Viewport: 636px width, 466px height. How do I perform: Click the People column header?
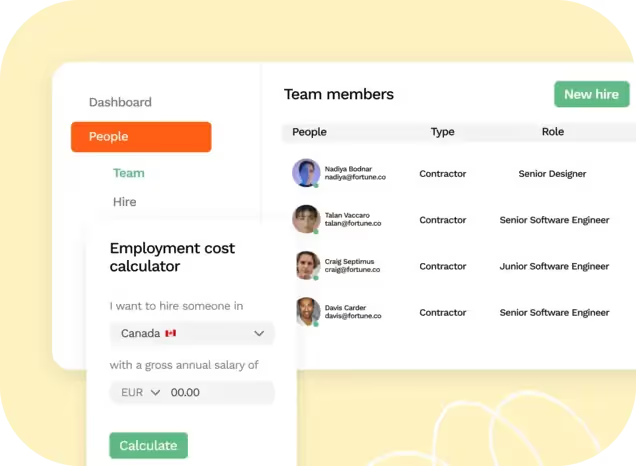pyautogui.click(x=309, y=132)
